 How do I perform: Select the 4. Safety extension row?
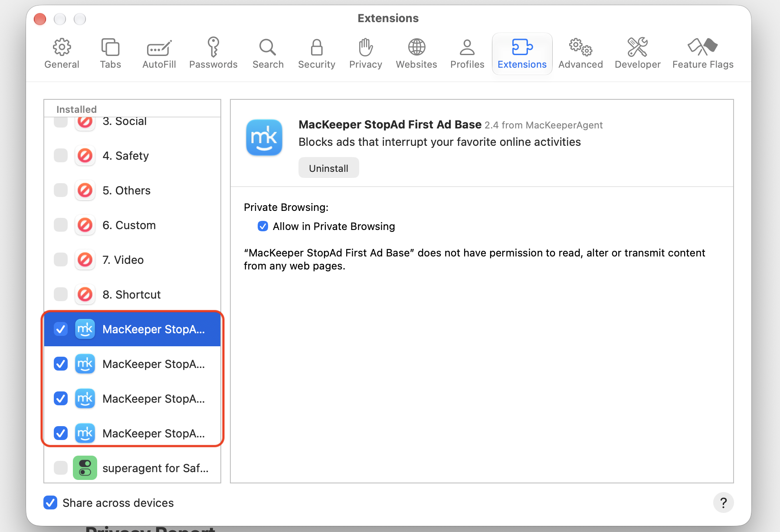pyautogui.click(x=132, y=155)
